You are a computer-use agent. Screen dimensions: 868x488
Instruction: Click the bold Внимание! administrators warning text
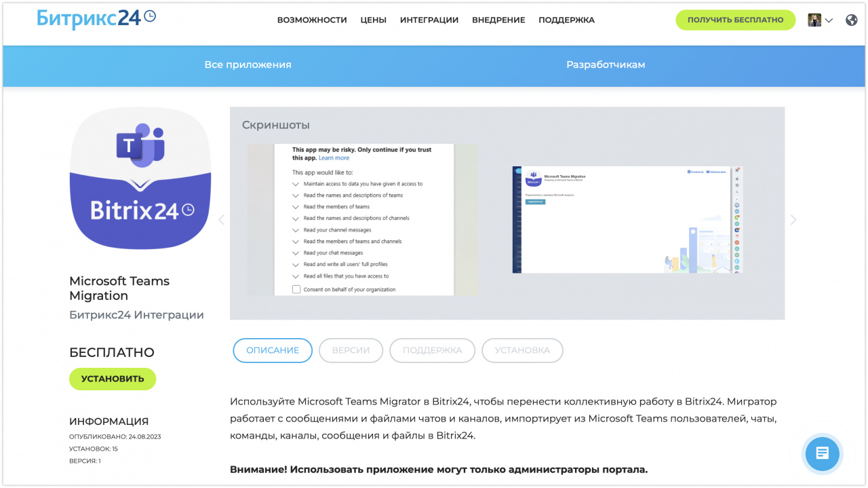439,469
